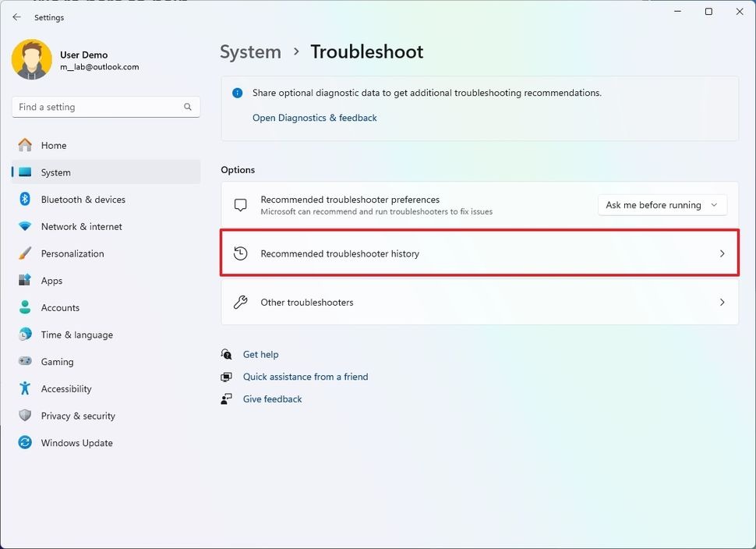Click the Time & language clock icon

[x=24, y=334]
